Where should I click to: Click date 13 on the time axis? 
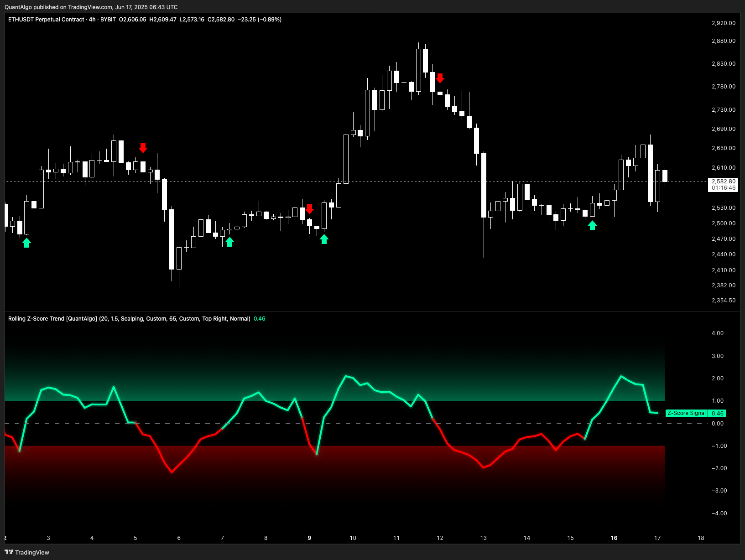pos(484,538)
